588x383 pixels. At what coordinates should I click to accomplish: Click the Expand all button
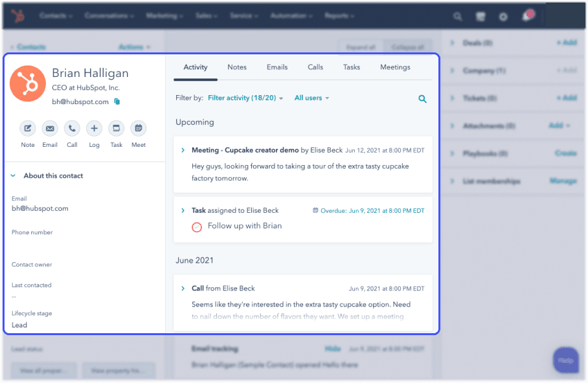(361, 47)
